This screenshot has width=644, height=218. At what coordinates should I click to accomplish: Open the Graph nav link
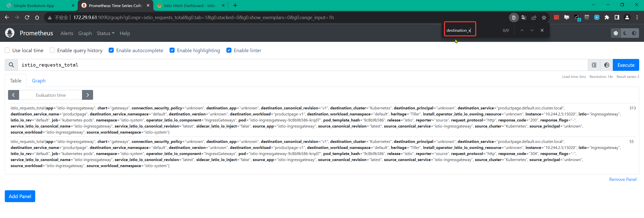click(85, 33)
